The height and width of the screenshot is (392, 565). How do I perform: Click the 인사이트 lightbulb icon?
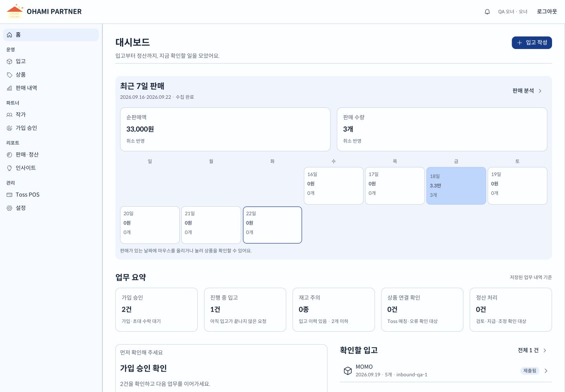tap(9, 168)
